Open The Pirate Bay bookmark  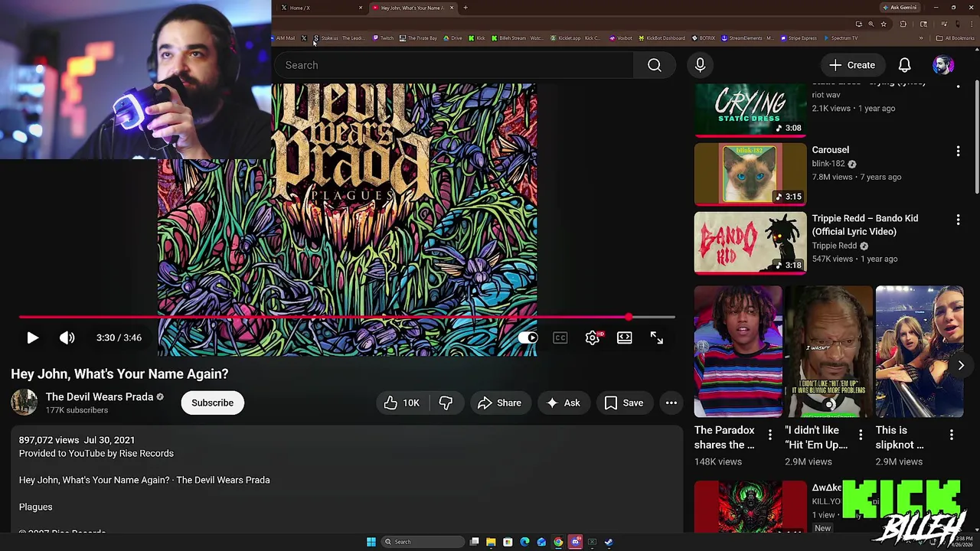(419, 38)
